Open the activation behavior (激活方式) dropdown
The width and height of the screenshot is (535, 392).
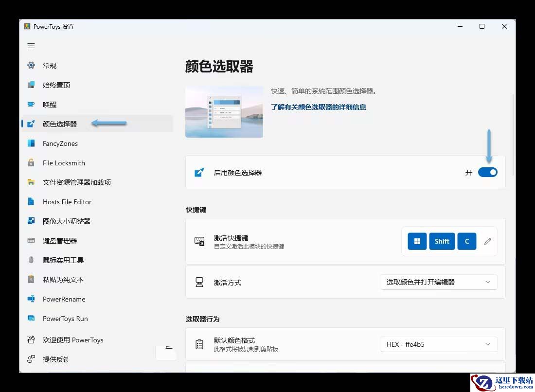coord(439,282)
